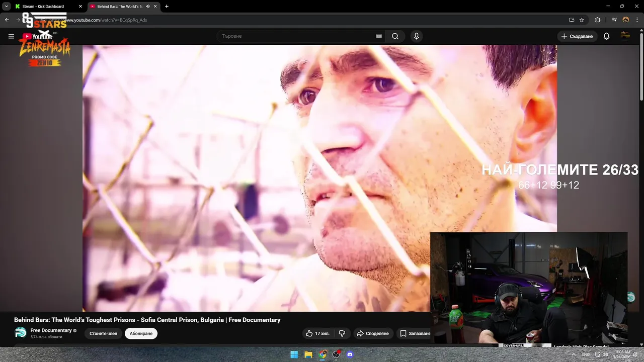The height and width of the screenshot is (362, 644).
Task: Click the Създаване create button
Action: (577, 36)
